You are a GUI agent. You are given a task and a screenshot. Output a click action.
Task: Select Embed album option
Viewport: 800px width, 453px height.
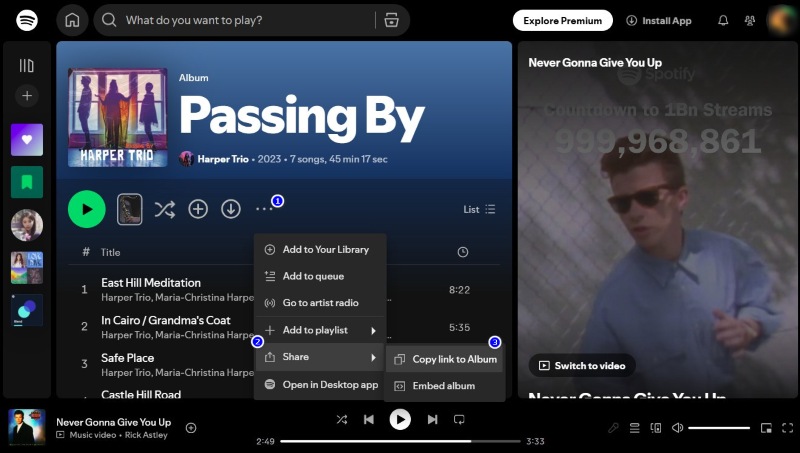pyautogui.click(x=445, y=386)
